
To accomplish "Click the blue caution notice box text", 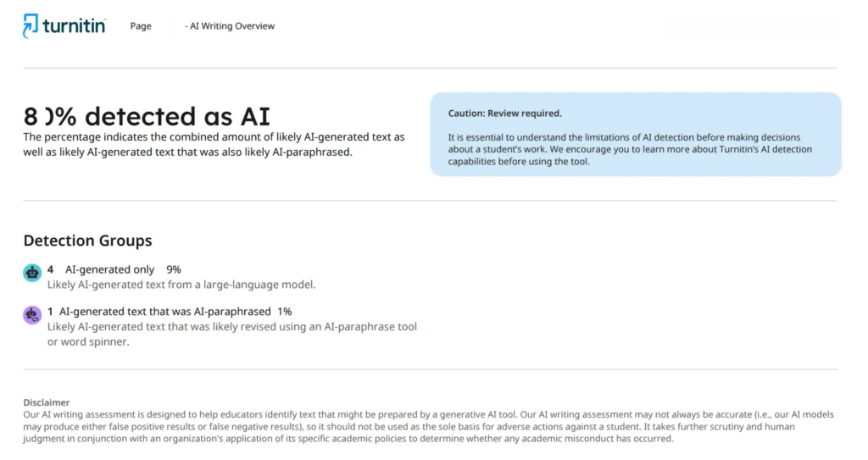I will [x=630, y=149].
